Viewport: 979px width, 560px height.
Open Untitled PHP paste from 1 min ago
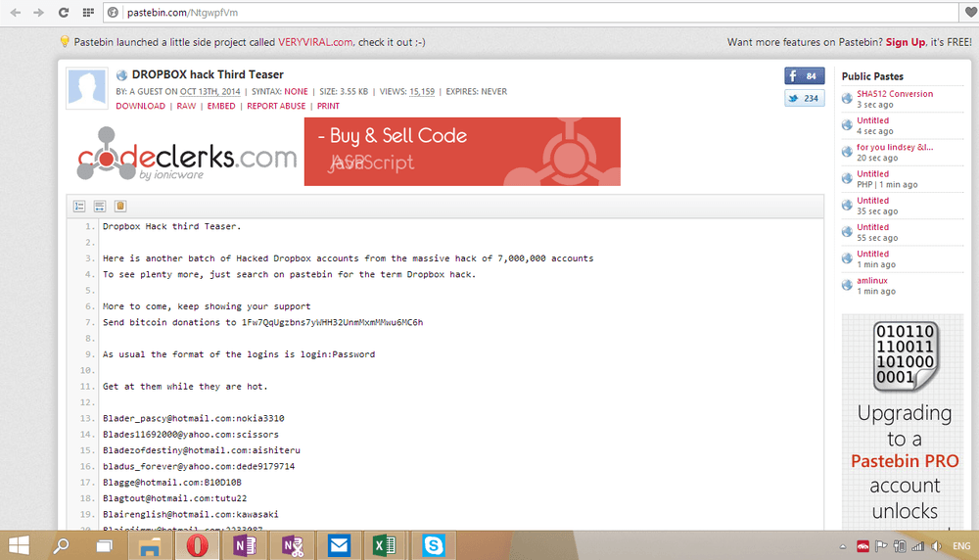point(873,173)
